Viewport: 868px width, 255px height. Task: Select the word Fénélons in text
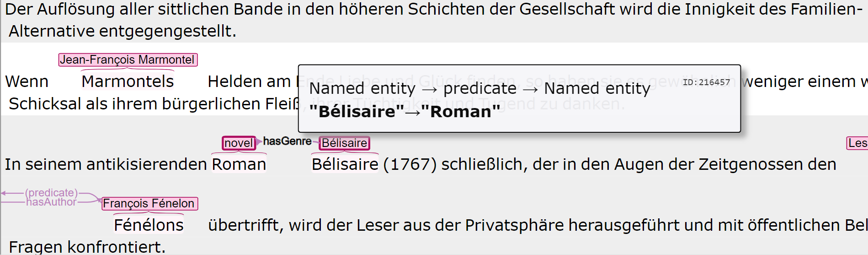click(x=149, y=225)
